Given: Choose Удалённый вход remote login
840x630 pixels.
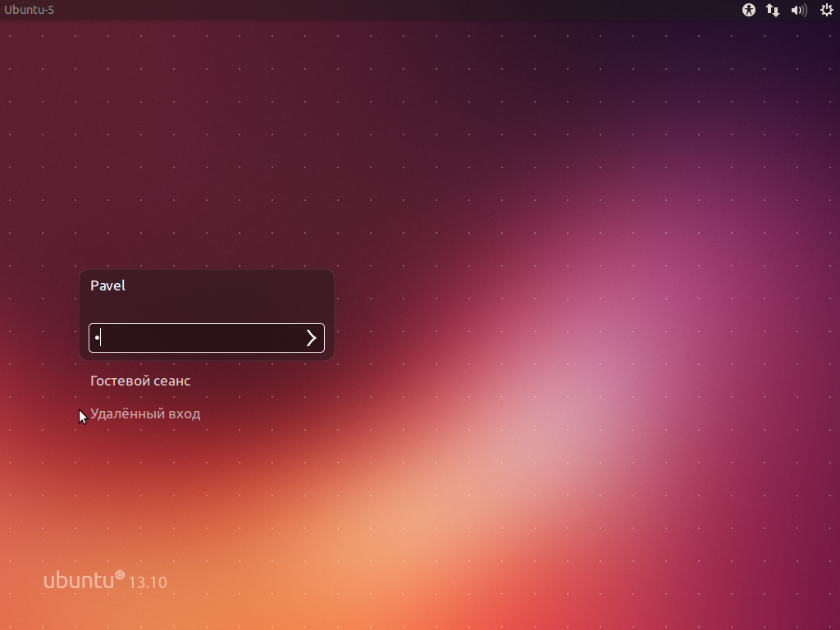Looking at the screenshot, I should coord(145,413).
